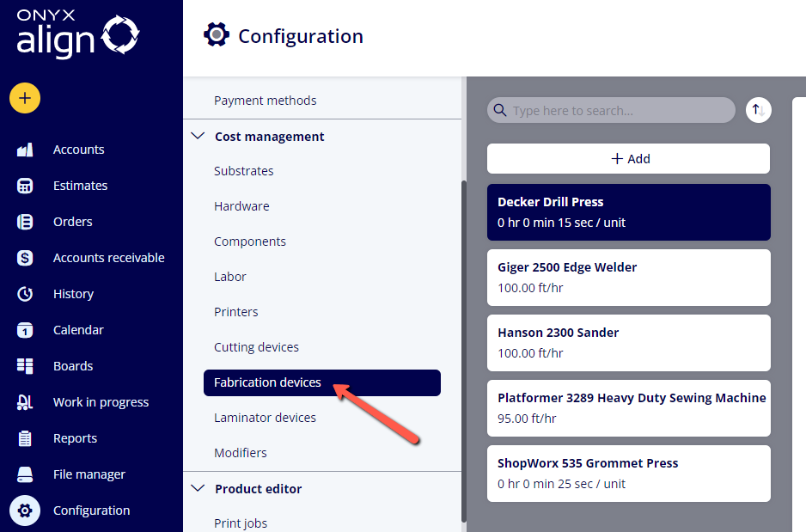Click the File manager drive icon
The image size is (806, 532).
(x=25, y=474)
